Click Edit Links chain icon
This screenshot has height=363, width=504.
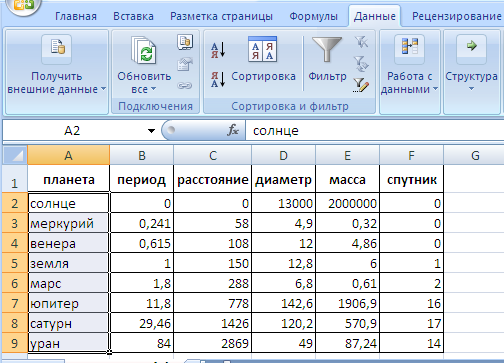coord(184,86)
